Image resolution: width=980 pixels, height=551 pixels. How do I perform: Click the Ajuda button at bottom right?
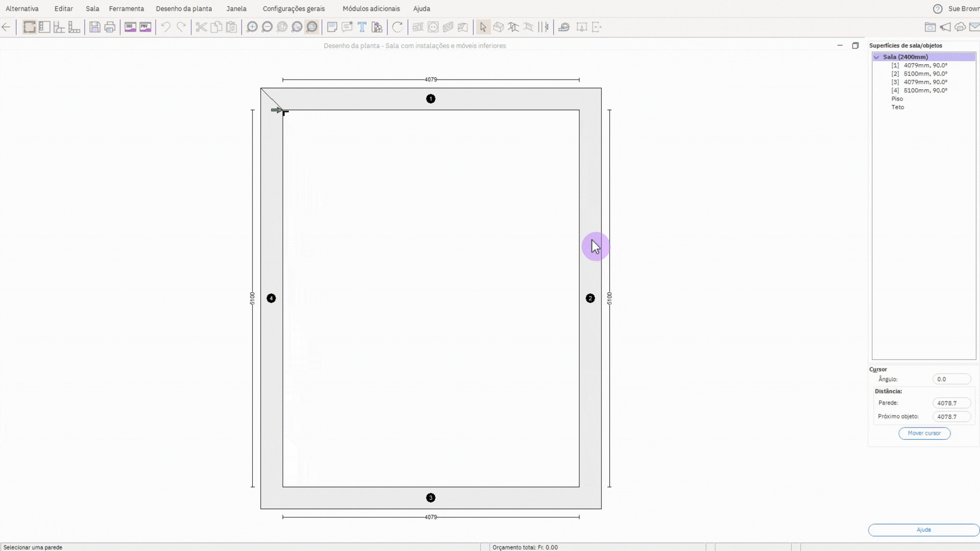pos(923,530)
